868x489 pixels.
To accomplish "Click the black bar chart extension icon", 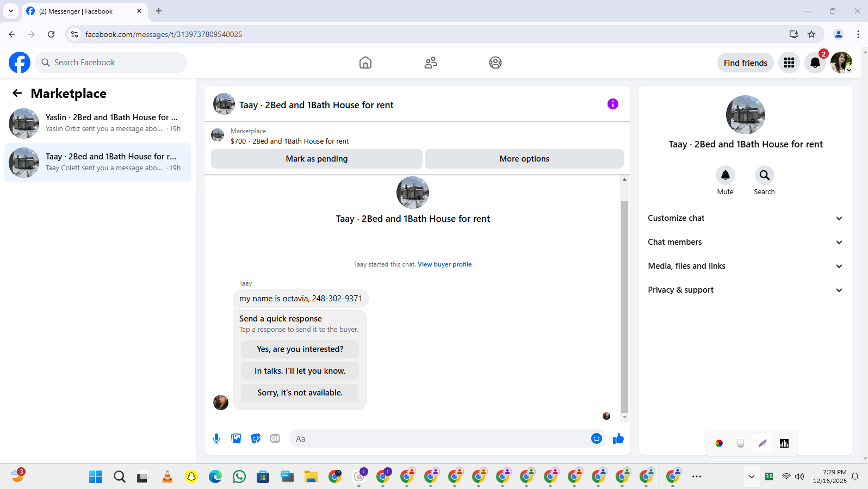I will click(784, 443).
